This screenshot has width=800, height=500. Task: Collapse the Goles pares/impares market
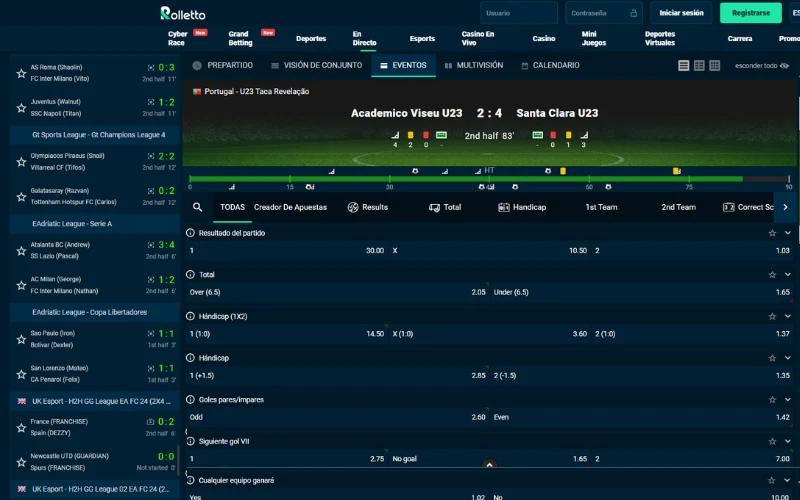(788, 399)
